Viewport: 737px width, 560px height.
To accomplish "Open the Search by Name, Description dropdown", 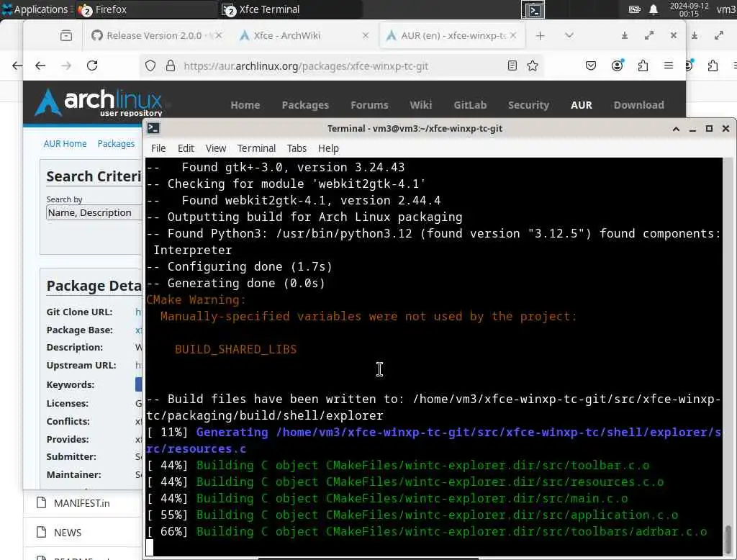I will tap(94, 213).
